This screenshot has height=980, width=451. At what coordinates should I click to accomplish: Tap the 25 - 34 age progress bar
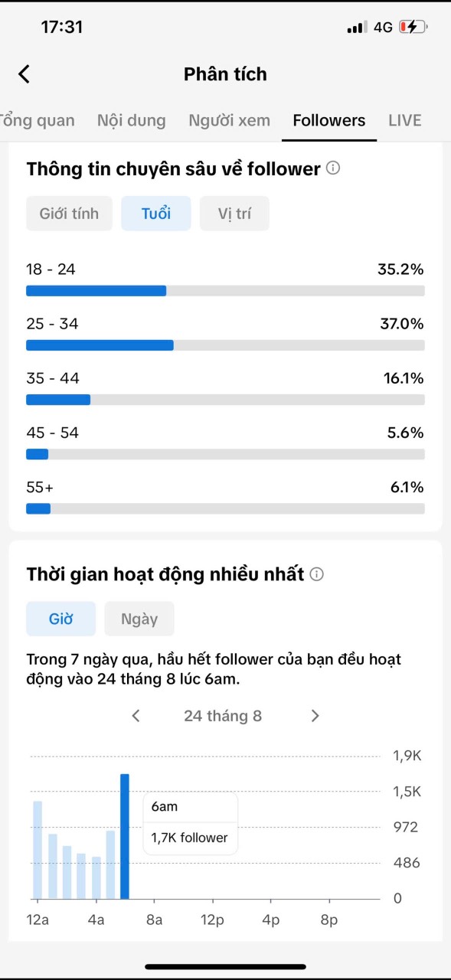click(225, 345)
